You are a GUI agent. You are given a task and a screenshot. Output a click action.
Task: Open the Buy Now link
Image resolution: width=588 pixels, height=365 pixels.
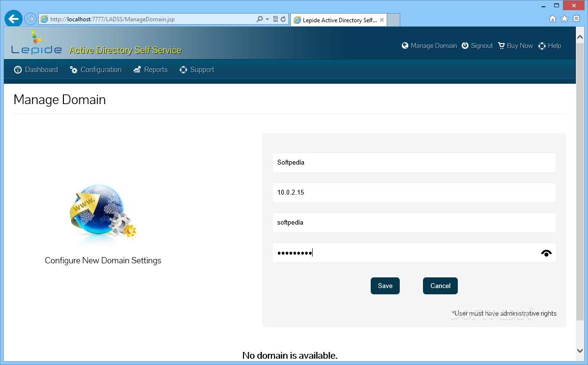click(520, 46)
